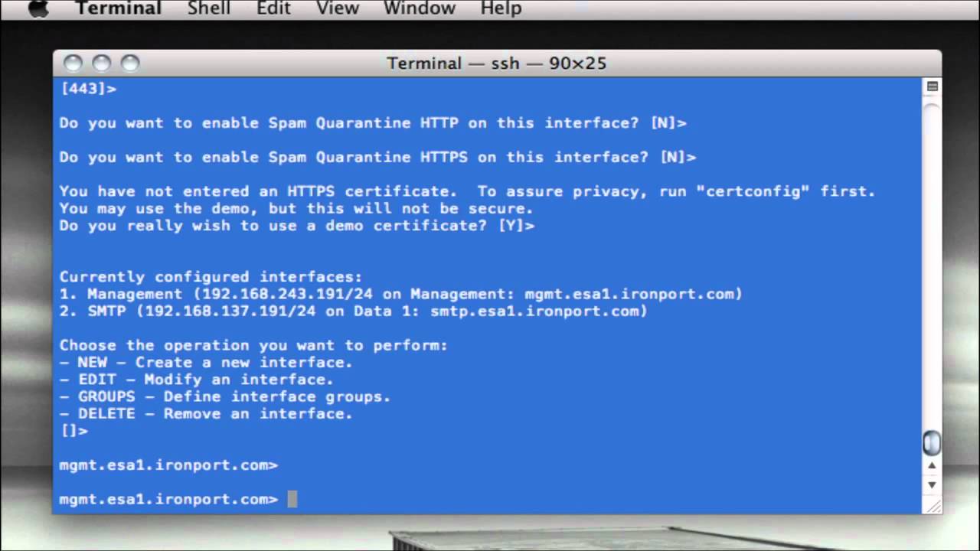Click the Spam Quarantine HTTPS question line

tap(377, 158)
